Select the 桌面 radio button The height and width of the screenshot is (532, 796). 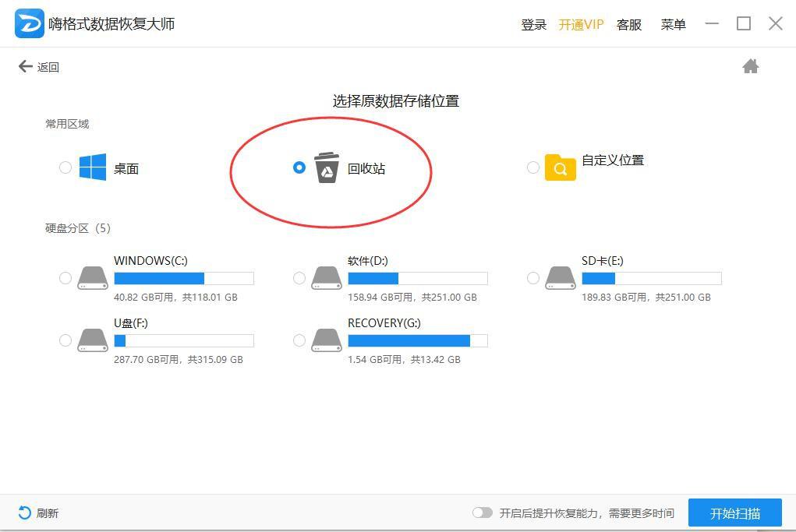tap(65, 167)
